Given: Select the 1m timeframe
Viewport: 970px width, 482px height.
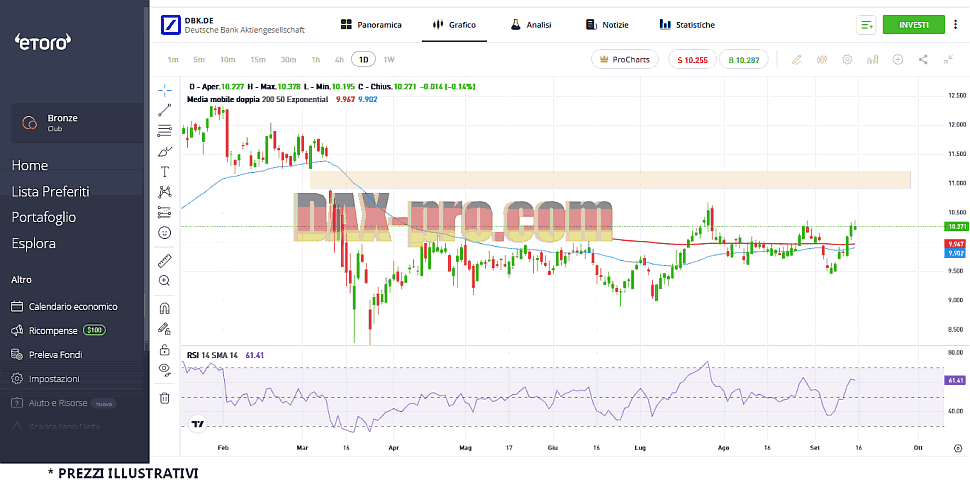Looking at the screenshot, I should [x=173, y=59].
